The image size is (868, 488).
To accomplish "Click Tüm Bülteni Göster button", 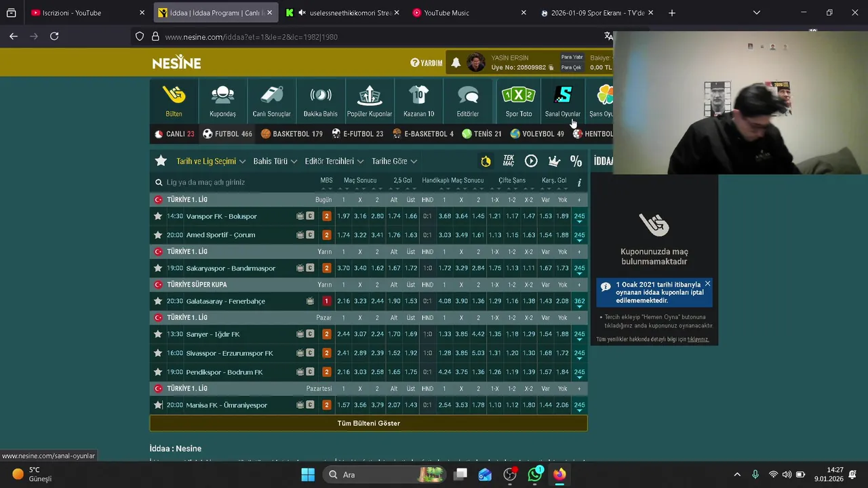I will [x=368, y=423].
